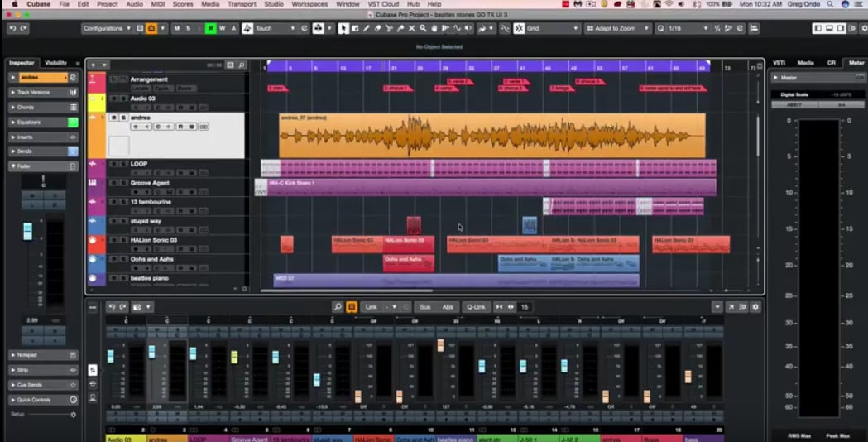
Task: Click the Audio 03 mixer channel fader
Action: tap(110, 356)
